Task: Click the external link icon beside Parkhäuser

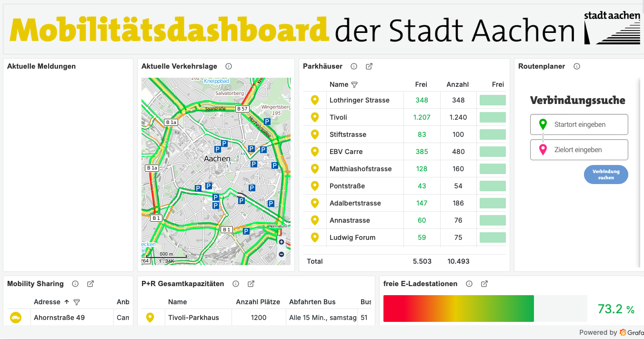Action: 369,66
